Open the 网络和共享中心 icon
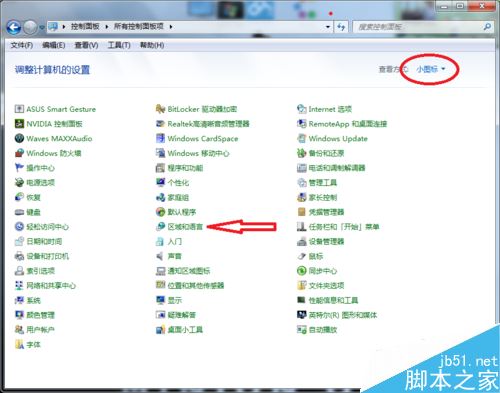Screen dimensions: 500x393 pos(19,285)
